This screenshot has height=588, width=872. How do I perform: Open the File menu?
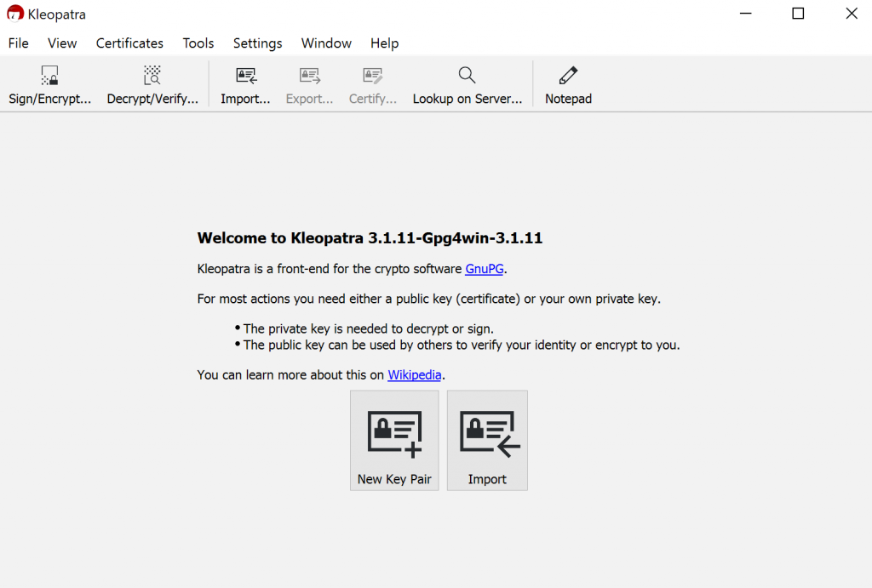pos(19,43)
